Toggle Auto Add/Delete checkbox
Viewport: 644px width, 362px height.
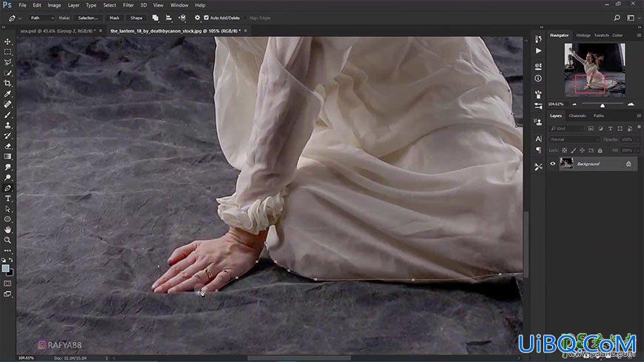coord(207,18)
